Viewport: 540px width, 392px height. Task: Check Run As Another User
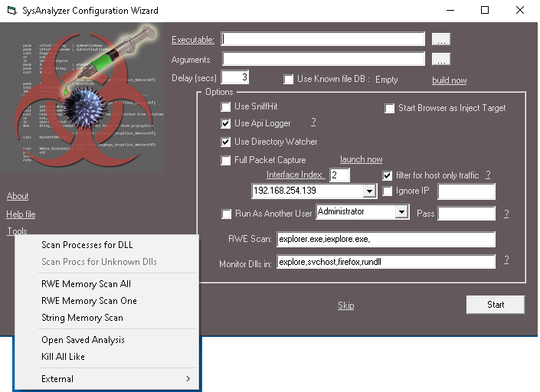coord(226,214)
